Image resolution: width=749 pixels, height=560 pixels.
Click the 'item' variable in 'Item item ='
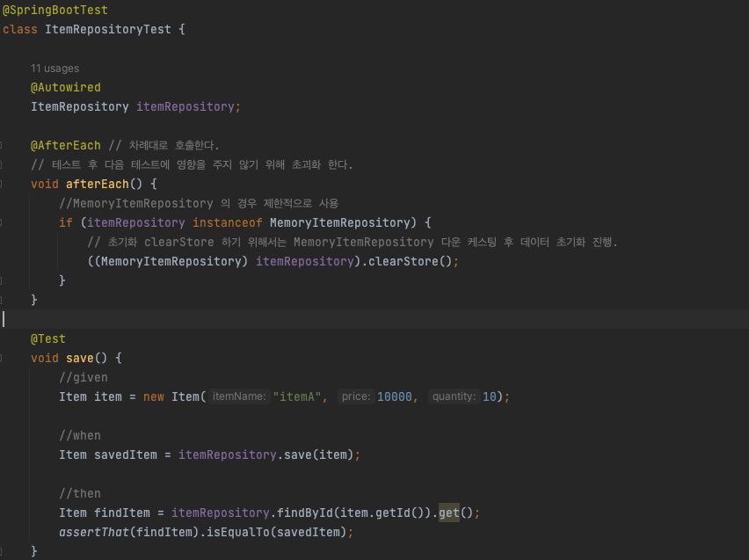tap(108, 396)
